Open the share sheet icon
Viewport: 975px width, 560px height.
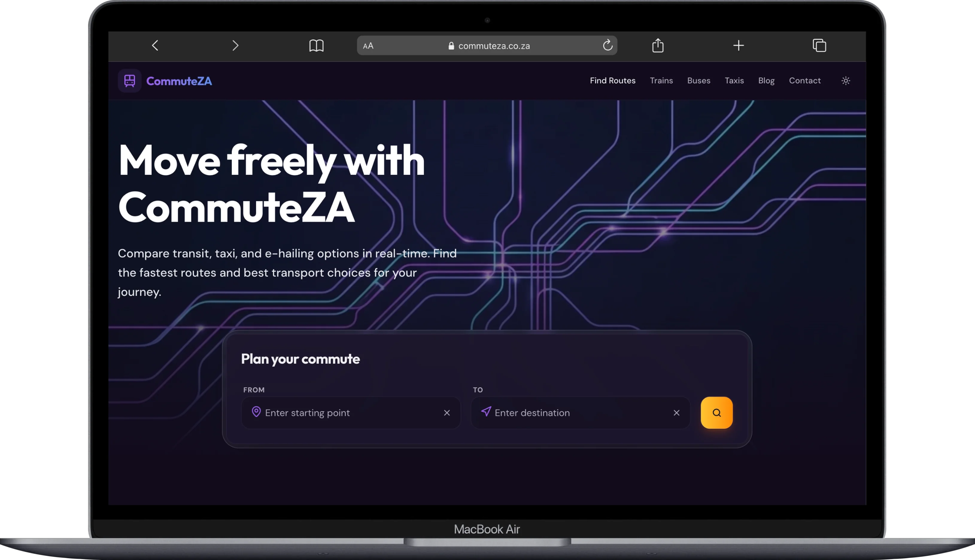pyautogui.click(x=658, y=45)
